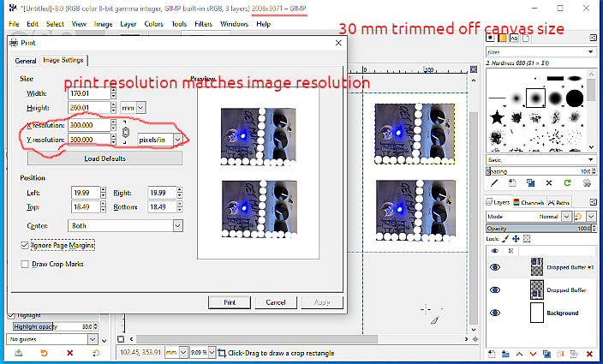The width and height of the screenshot is (603, 364).
Task: Switch to the Channels tab
Action: (x=528, y=202)
